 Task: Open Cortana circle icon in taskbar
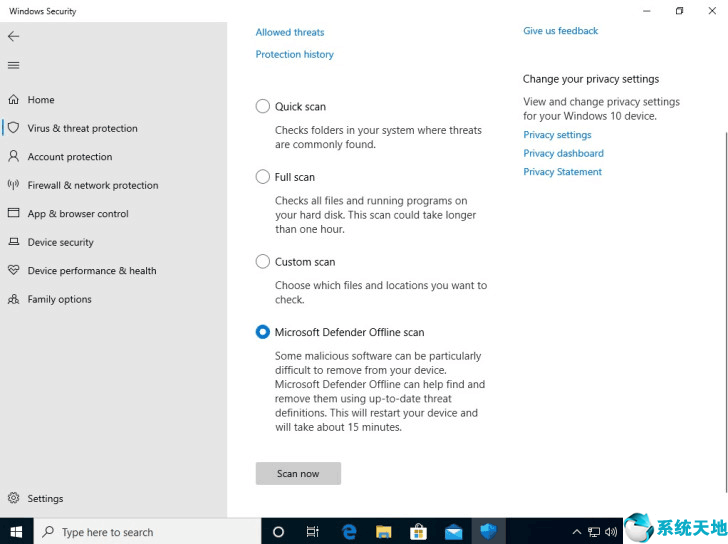(278, 532)
